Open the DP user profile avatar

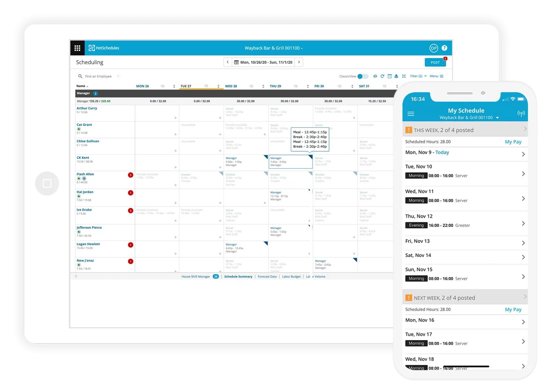click(433, 48)
